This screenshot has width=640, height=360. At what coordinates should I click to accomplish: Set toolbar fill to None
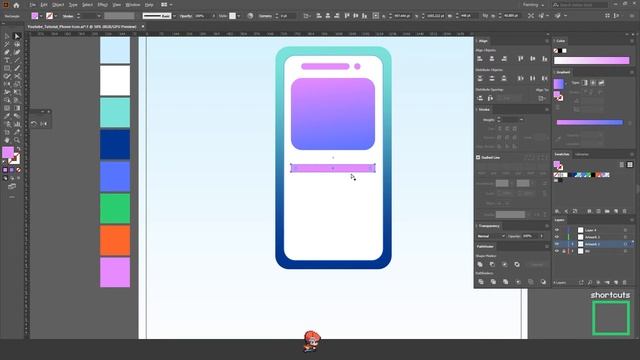click(x=18, y=170)
